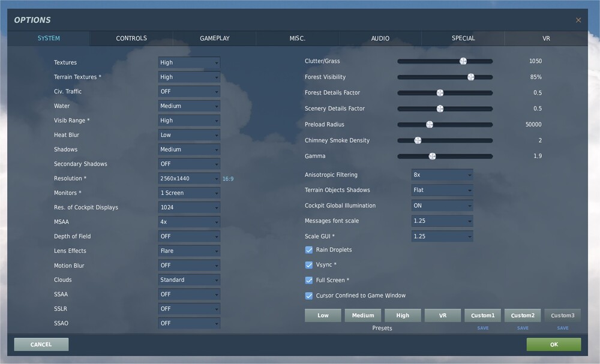Apply the Low preset
Image resolution: width=600 pixels, height=364 pixels.
323,315
